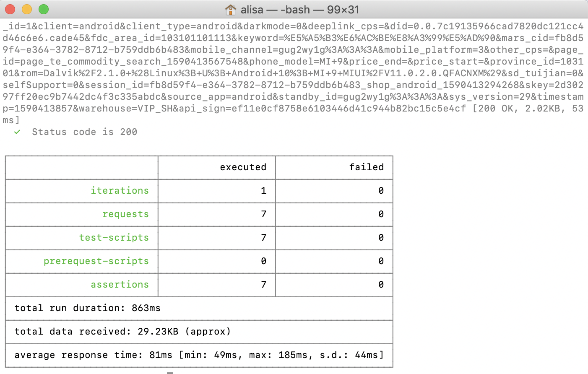Click the failed value 0 for assertions

[381, 285]
